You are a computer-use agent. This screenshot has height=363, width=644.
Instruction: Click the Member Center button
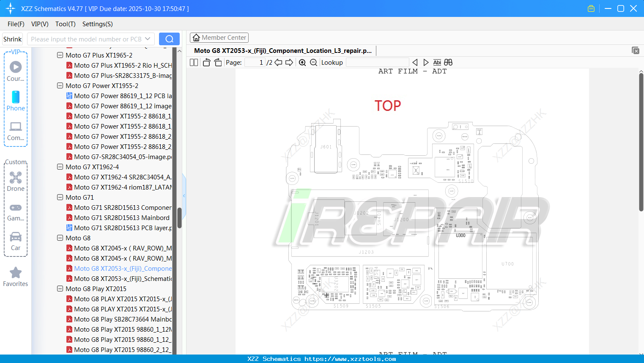tap(219, 37)
